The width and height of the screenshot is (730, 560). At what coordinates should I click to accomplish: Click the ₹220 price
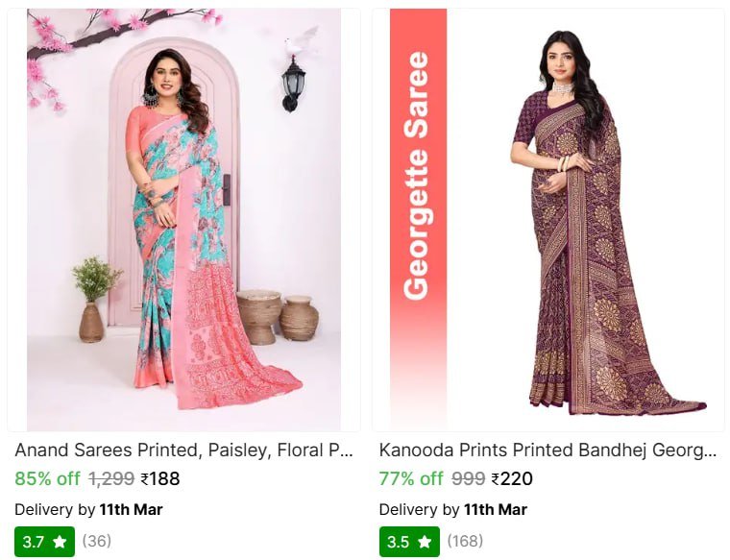tap(512, 478)
